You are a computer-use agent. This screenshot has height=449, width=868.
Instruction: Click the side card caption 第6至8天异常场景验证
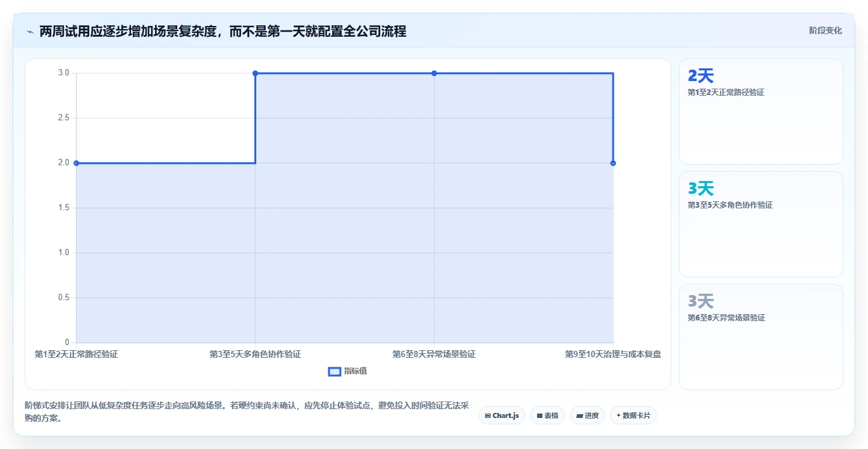coord(726,318)
